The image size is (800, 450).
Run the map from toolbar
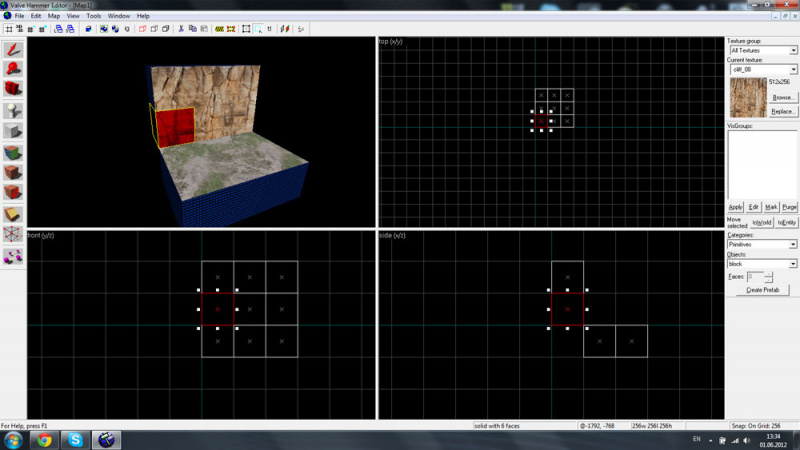[301, 29]
